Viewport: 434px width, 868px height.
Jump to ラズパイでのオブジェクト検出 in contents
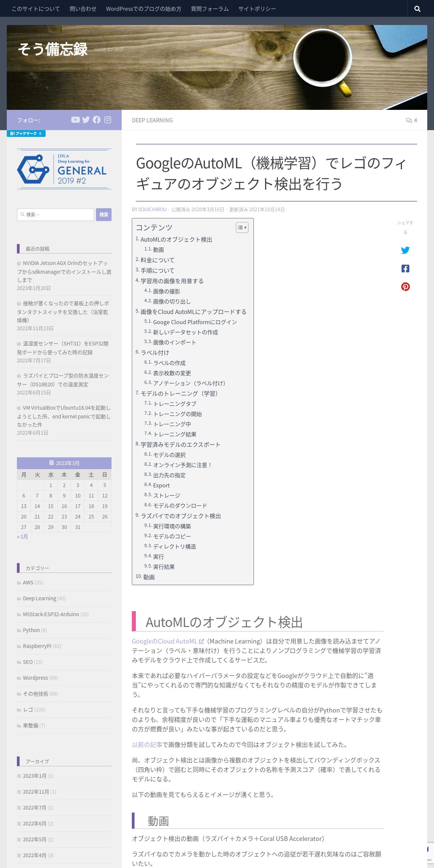tap(181, 516)
